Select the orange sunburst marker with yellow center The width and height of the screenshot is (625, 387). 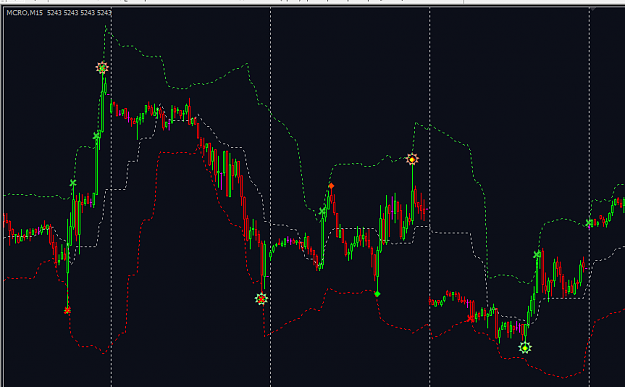[412, 159]
